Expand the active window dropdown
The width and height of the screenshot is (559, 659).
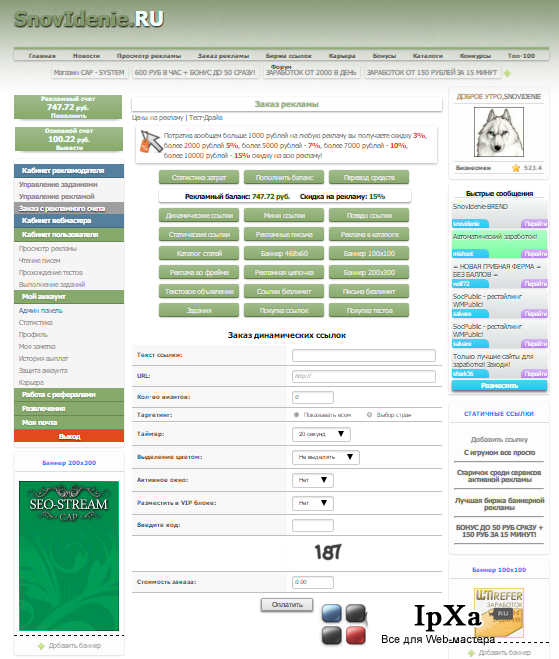pos(313,480)
